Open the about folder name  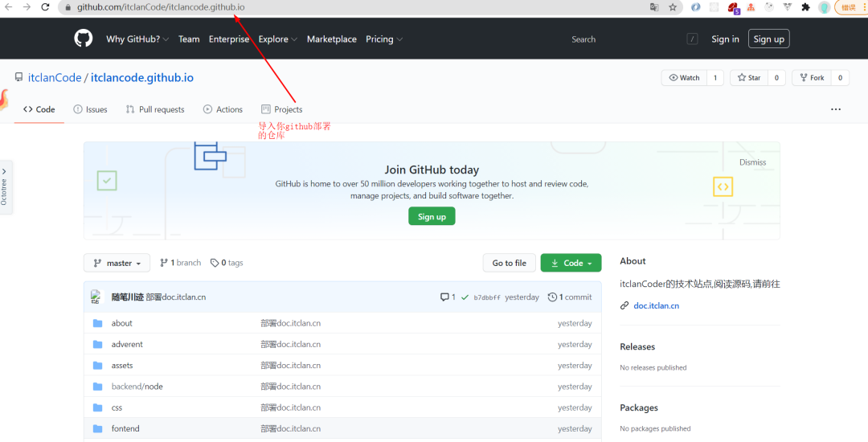click(122, 323)
